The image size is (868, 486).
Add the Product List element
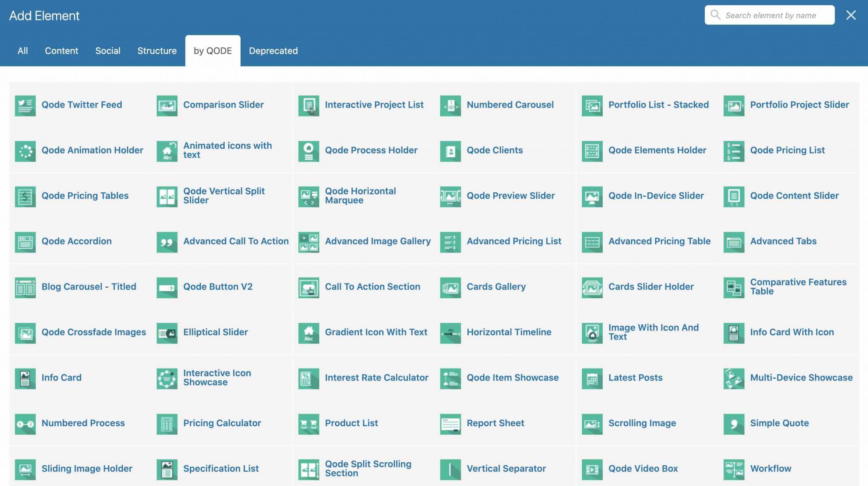(x=364, y=423)
